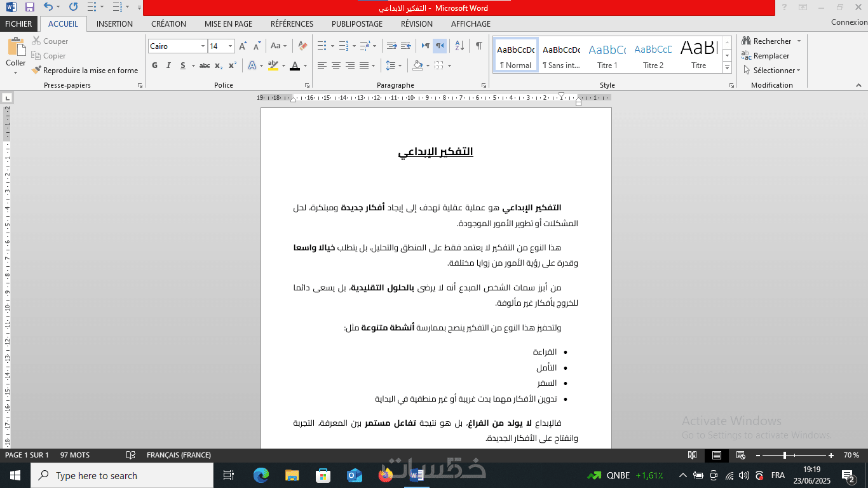
Task: Decrease paragraph indent
Action: click(391, 46)
